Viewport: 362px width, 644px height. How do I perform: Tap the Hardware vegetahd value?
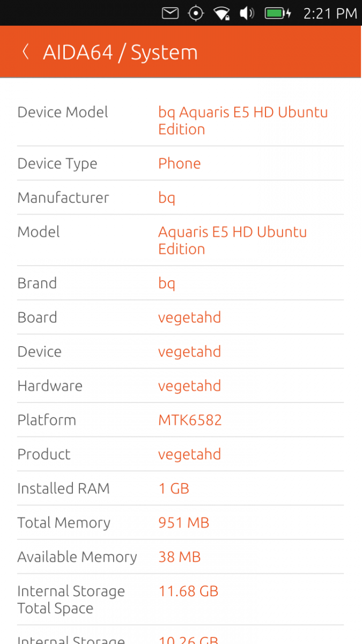click(x=189, y=386)
